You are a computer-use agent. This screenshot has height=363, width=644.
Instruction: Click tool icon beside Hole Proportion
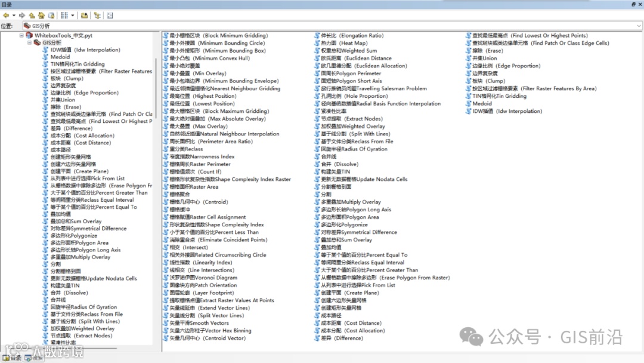point(317,96)
